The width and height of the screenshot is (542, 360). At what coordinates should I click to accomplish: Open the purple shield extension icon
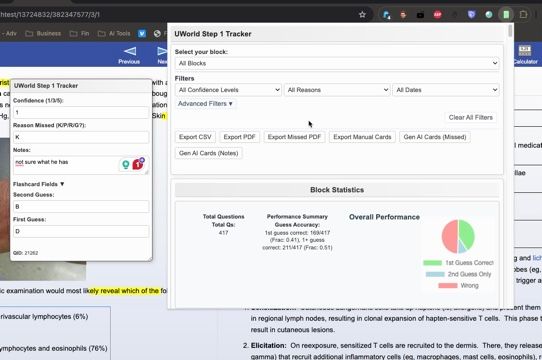point(471,15)
